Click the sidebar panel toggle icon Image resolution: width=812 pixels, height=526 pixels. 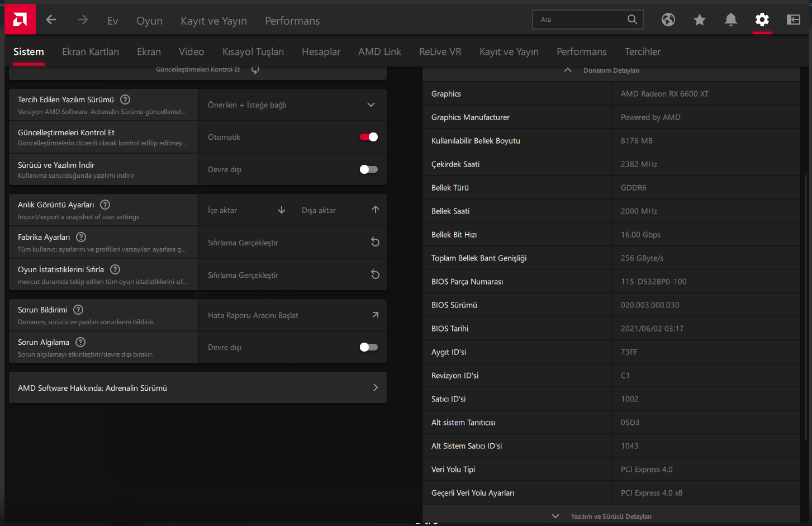[793, 20]
